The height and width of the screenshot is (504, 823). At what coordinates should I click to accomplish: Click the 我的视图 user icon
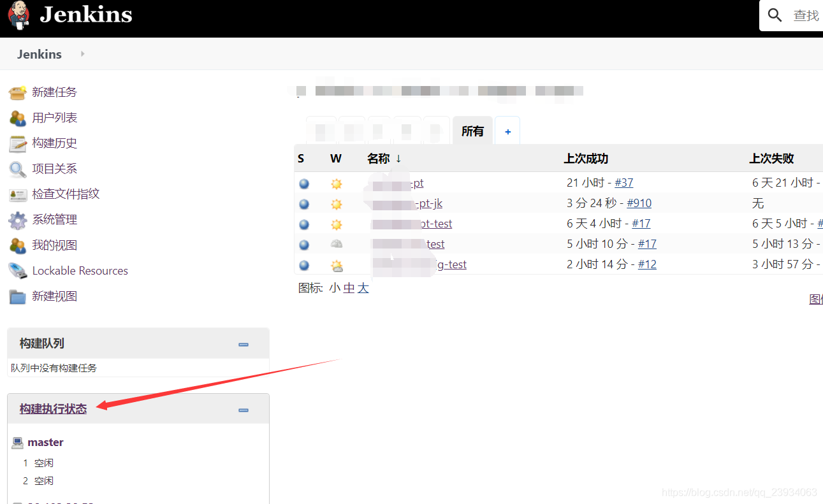(x=17, y=245)
